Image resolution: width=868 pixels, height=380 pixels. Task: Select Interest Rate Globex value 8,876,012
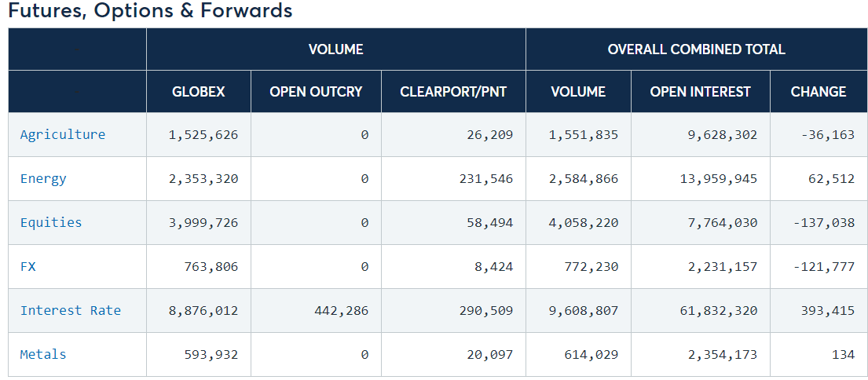(203, 310)
